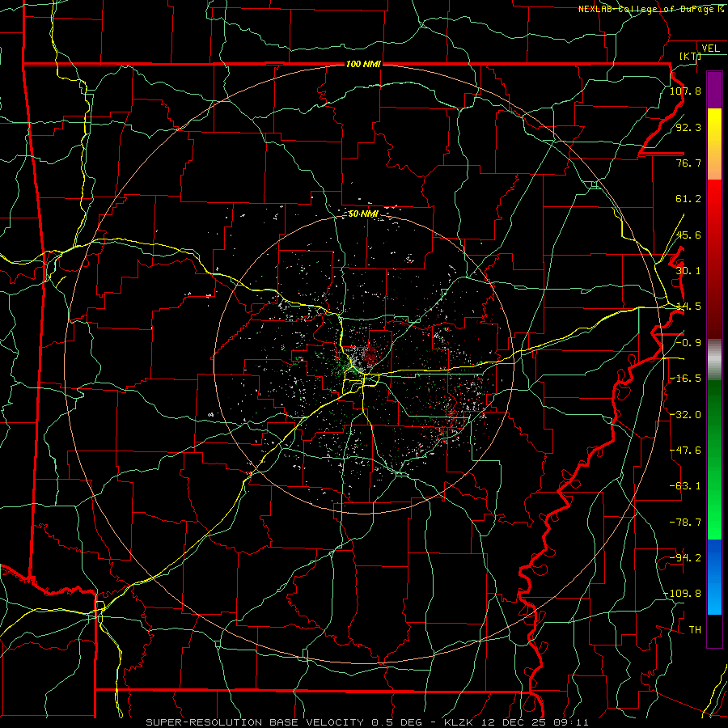Click the [KT] units label
The height and width of the screenshot is (728, 728).
(x=691, y=56)
